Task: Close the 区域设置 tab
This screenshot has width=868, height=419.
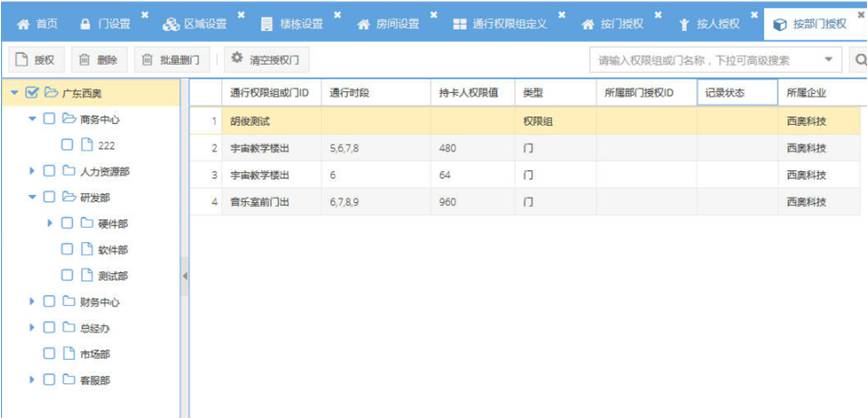Action: (241, 14)
